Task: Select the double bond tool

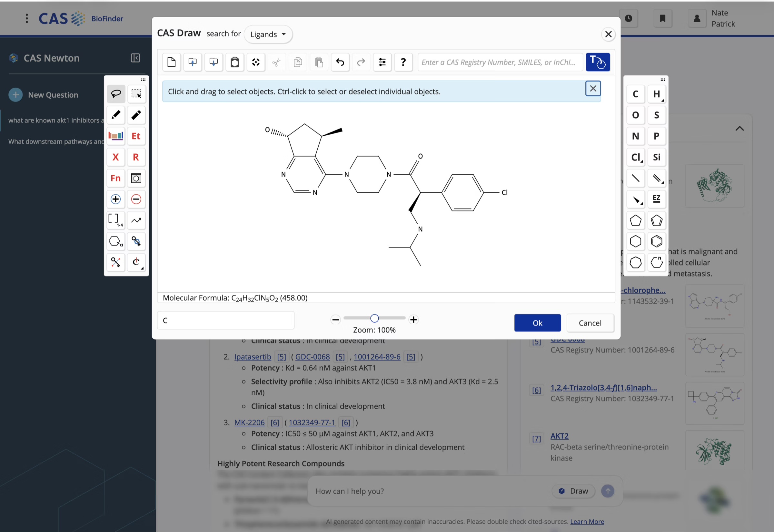Action: click(x=657, y=178)
